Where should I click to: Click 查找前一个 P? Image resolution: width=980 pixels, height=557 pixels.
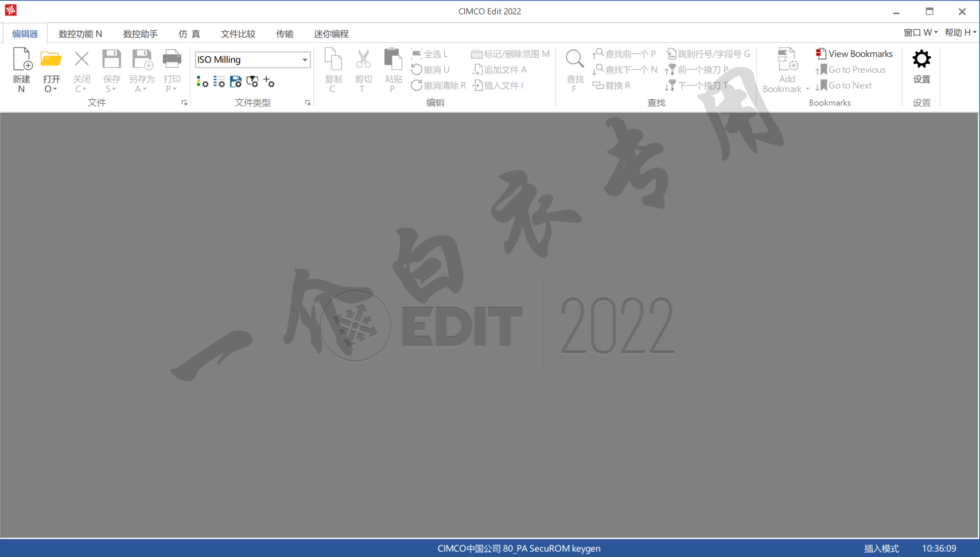[624, 54]
